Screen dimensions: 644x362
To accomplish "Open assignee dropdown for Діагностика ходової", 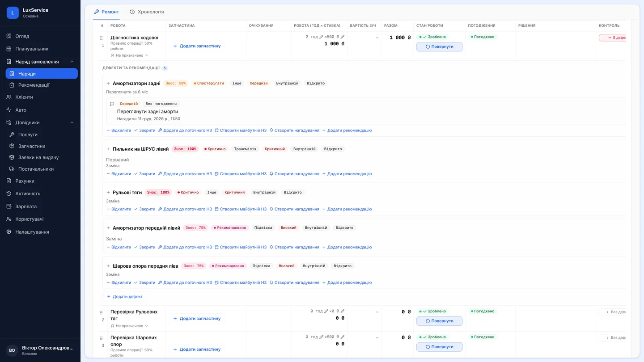I will (x=129, y=55).
